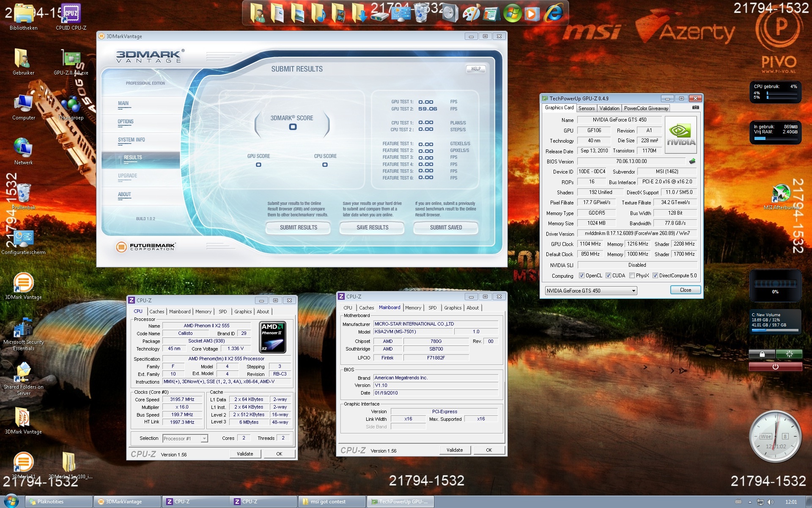
Task: Toggle the CUDA checkbox
Action: click(x=608, y=276)
